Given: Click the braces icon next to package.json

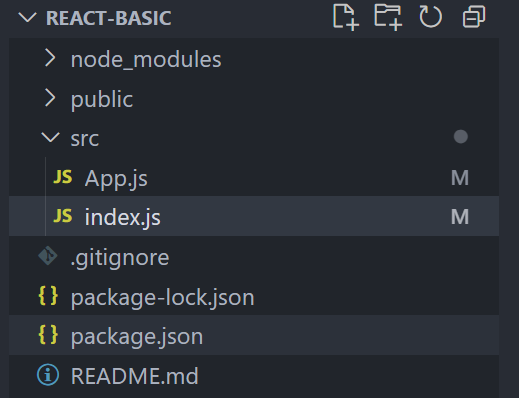Looking at the screenshot, I should [x=48, y=335].
